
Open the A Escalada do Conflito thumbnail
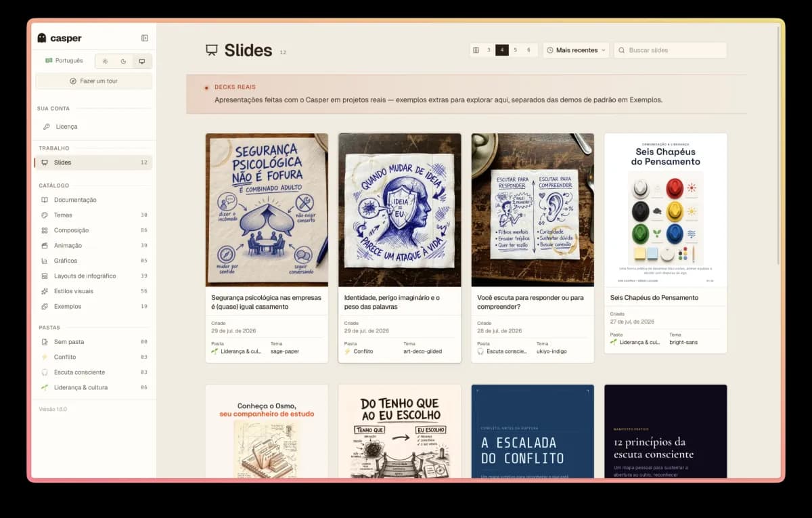[533, 431]
